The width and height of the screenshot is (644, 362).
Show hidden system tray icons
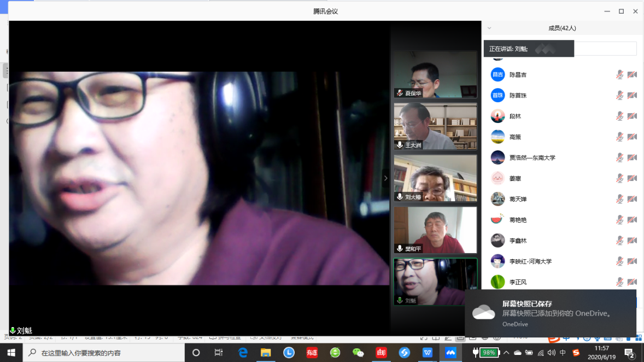point(506,353)
